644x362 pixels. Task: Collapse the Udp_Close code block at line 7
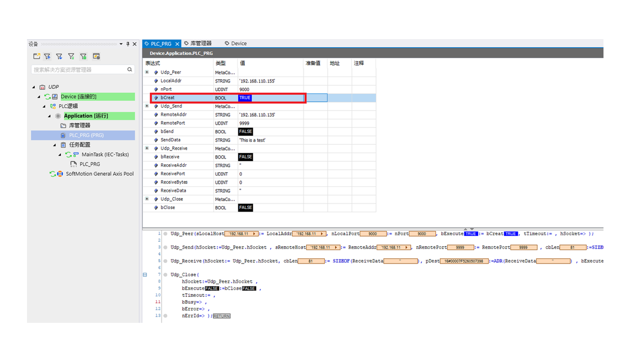145,275
